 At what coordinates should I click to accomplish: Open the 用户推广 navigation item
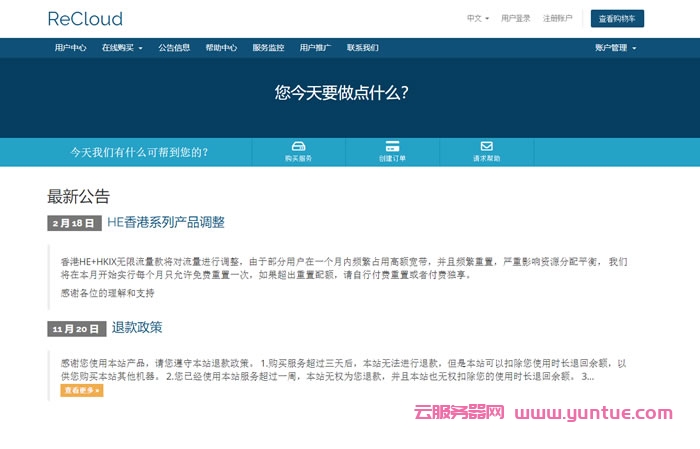click(315, 47)
